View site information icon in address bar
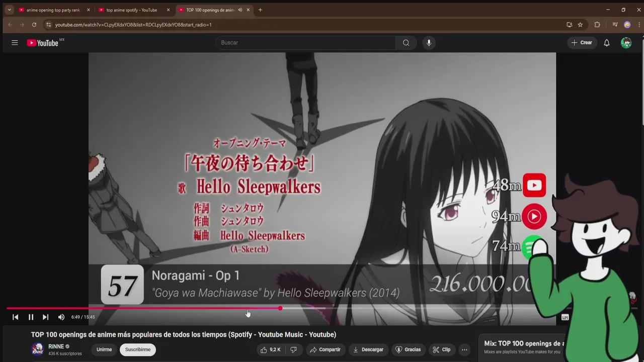Viewport: 644px width, 362px height. pyautogui.click(x=48, y=25)
